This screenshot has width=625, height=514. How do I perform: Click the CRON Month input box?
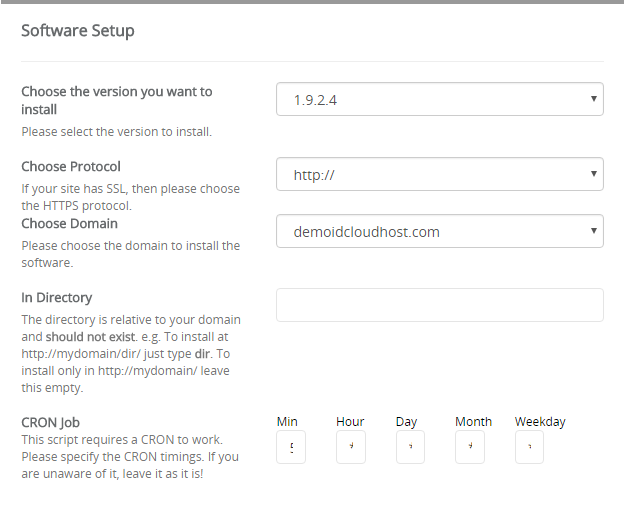click(x=470, y=447)
